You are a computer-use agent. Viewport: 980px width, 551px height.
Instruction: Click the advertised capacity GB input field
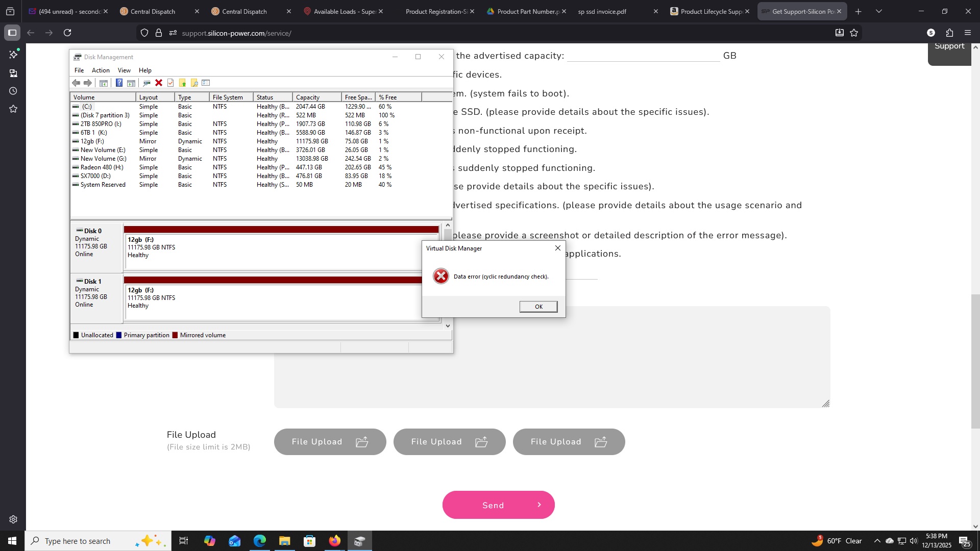[x=643, y=56]
